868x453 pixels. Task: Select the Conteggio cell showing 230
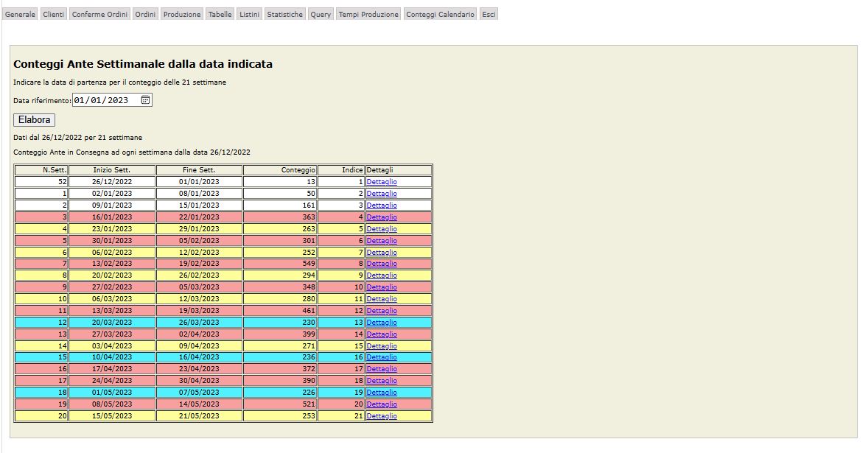coord(280,323)
